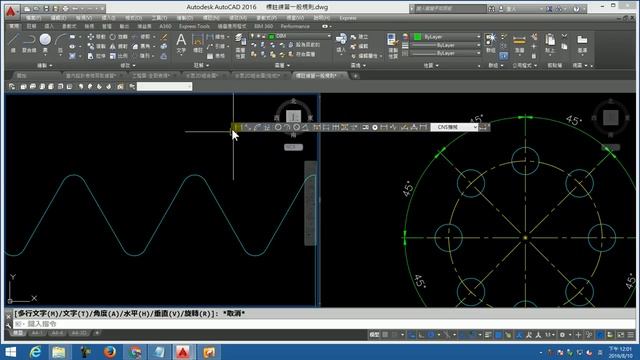
Task: Click the search box in title bar
Action: [x=451, y=8]
